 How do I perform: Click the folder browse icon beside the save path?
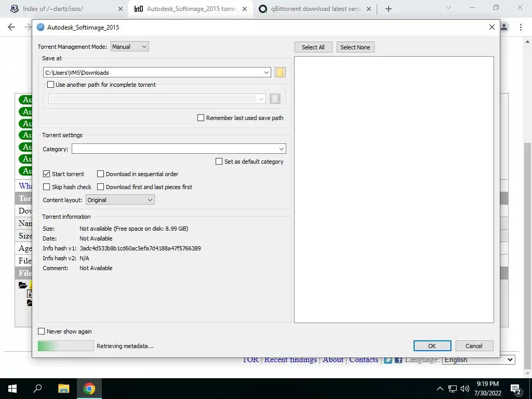pyautogui.click(x=280, y=72)
